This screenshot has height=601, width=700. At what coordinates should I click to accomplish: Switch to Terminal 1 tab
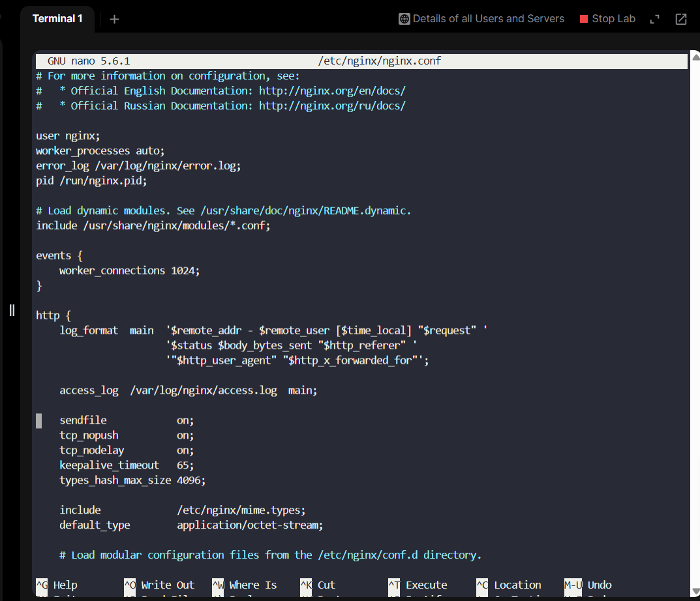(57, 19)
